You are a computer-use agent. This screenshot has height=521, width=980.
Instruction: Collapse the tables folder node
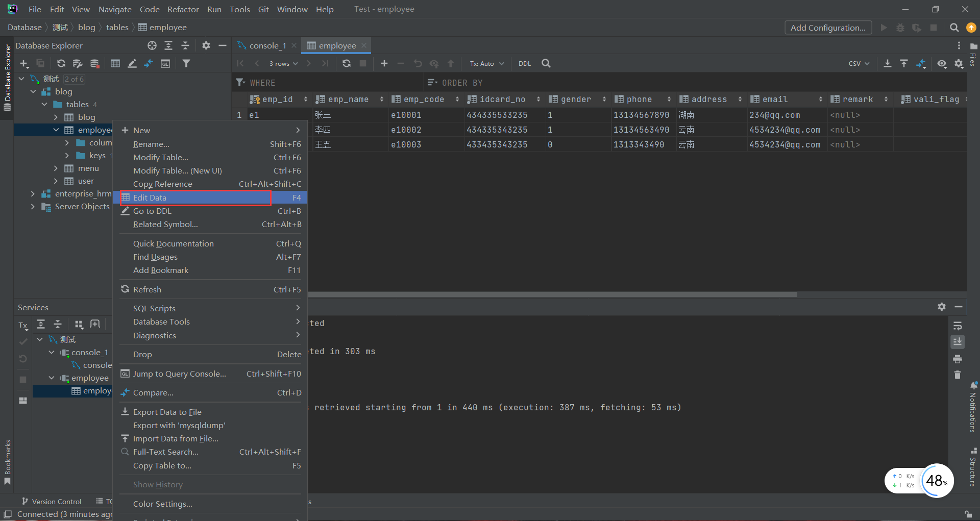44,104
